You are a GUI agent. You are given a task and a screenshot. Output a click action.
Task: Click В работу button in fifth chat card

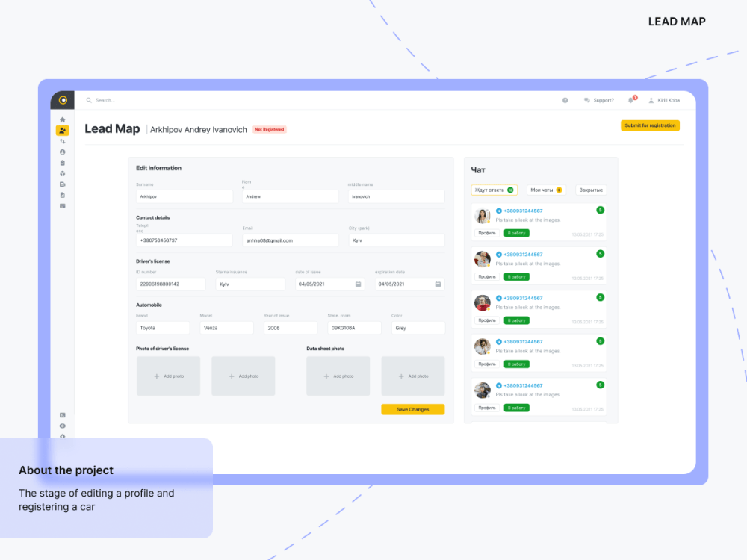pos(516,408)
